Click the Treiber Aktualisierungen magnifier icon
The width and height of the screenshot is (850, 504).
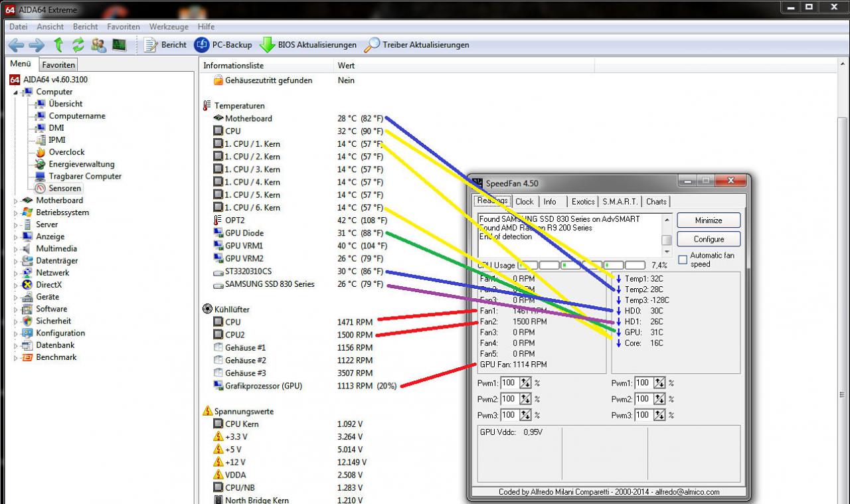tap(372, 44)
